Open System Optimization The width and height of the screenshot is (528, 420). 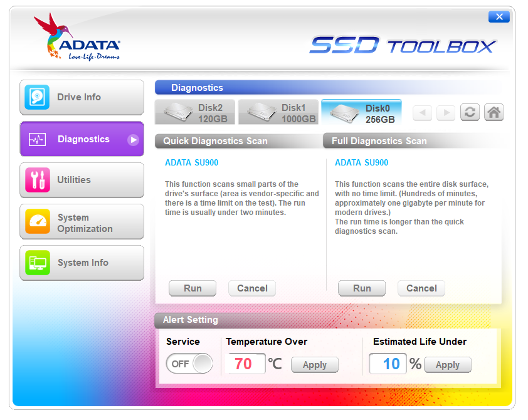pyautogui.click(x=82, y=222)
